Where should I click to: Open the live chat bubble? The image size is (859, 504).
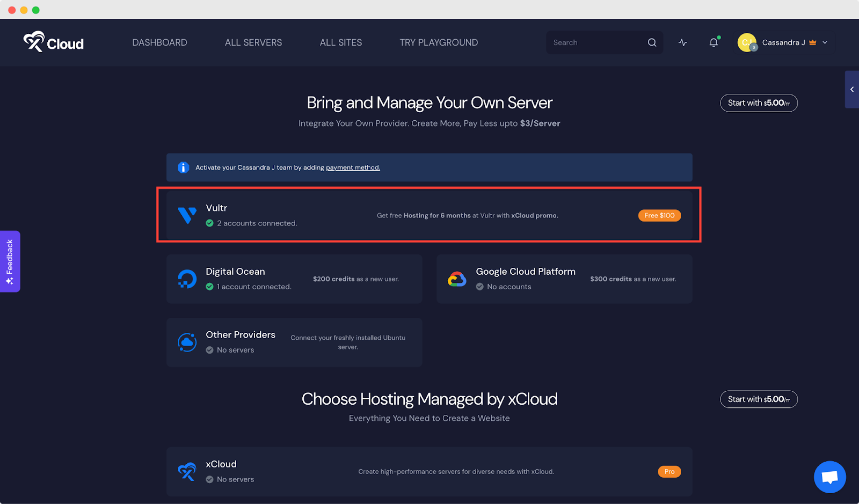click(829, 477)
